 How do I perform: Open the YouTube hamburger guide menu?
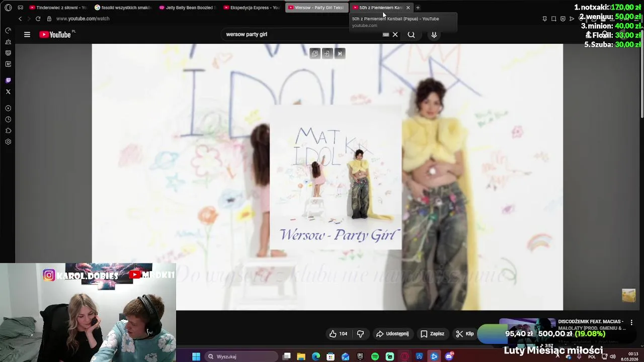click(27, 35)
